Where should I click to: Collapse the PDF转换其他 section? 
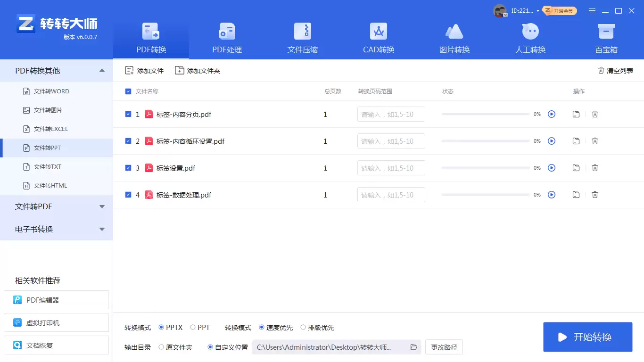tap(102, 70)
